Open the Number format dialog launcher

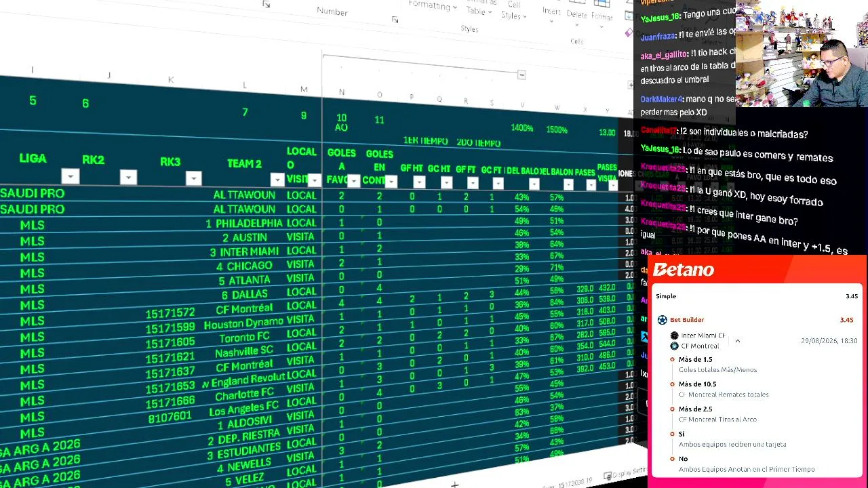click(395, 20)
